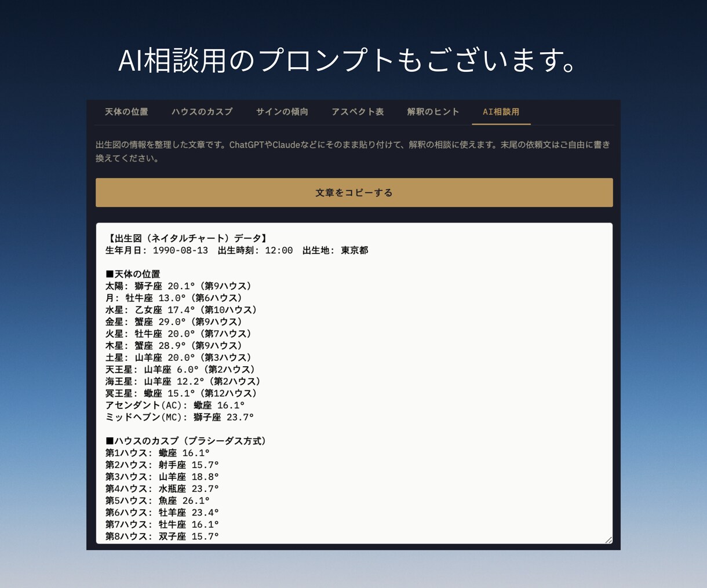707x588 pixels.
Task: Click the 月: 牡牛座 13.0° line
Action: click(x=174, y=298)
